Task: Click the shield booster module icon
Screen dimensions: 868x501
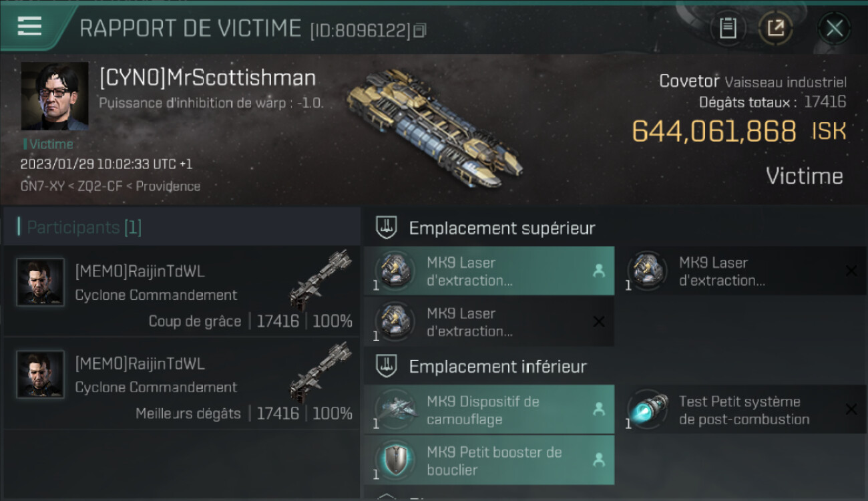Action: click(395, 460)
